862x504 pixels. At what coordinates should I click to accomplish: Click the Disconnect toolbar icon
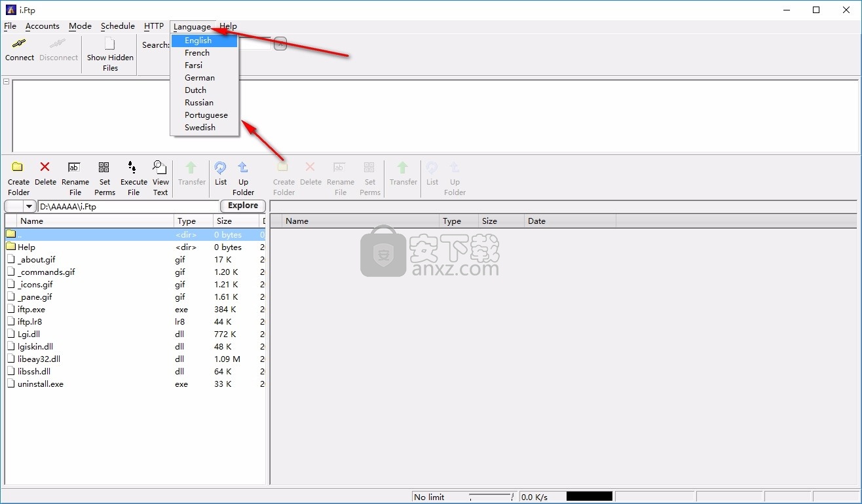[58, 43]
